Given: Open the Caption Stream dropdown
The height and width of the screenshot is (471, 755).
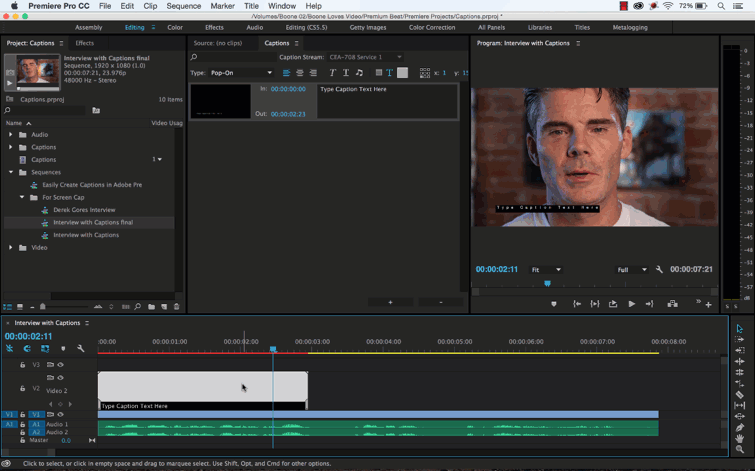Looking at the screenshot, I should tap(365, 57).
